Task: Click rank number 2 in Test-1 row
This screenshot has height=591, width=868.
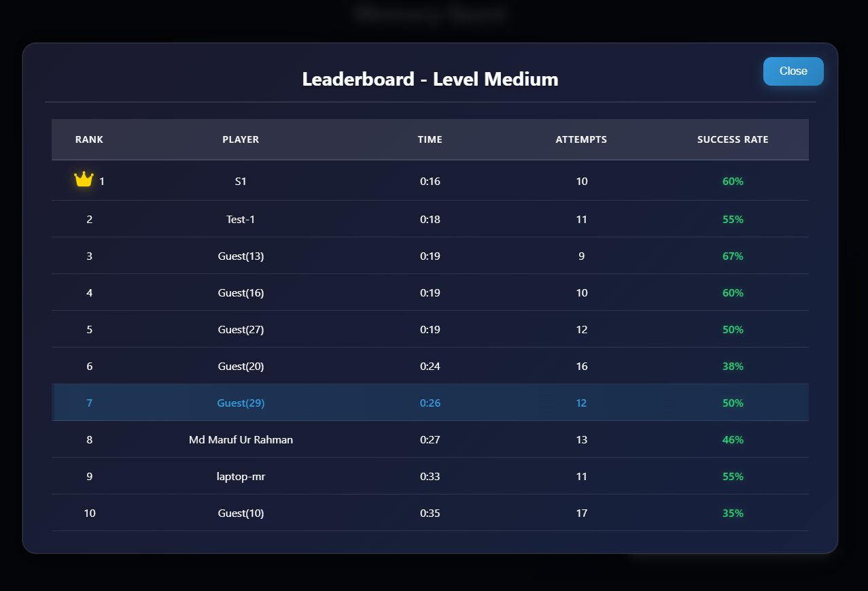Action: 90,220
